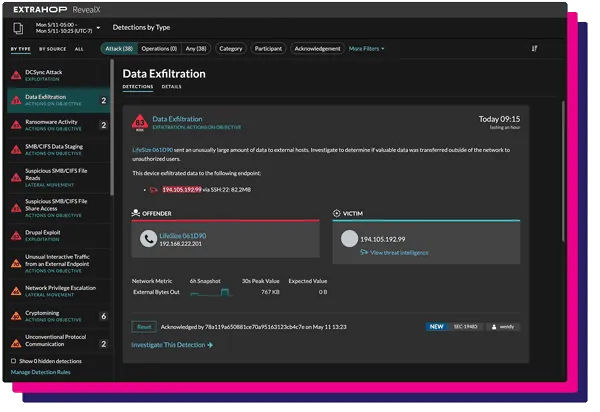600x412 pixels.
Task: Click the sort order icon at top right
Action: 535,49
